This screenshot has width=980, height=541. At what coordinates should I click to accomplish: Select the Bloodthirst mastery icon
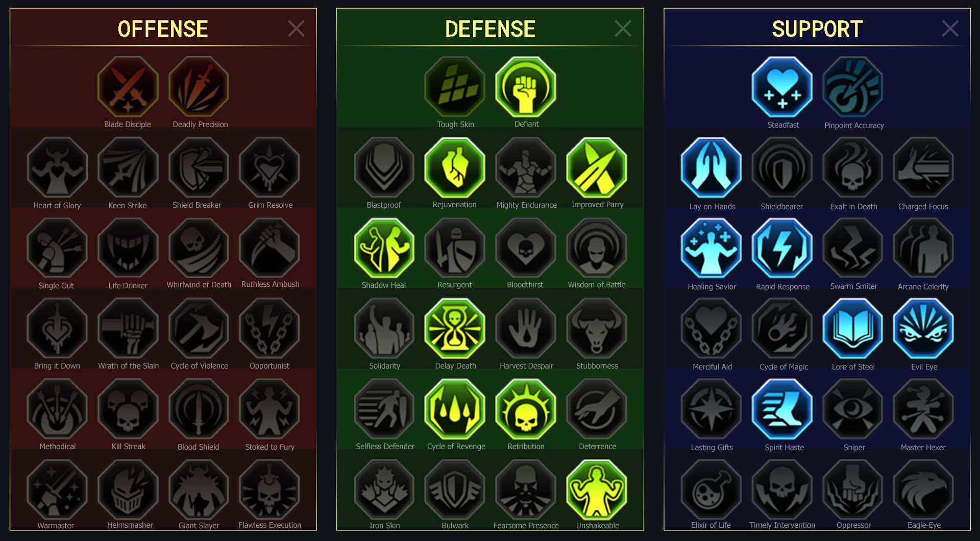click(526, 248)
